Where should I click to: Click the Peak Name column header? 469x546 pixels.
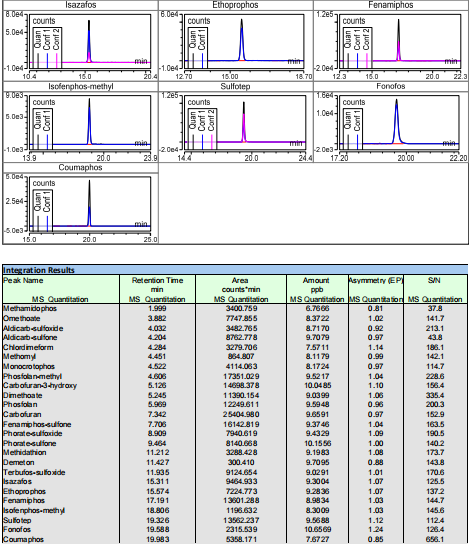tap(61, 289)
